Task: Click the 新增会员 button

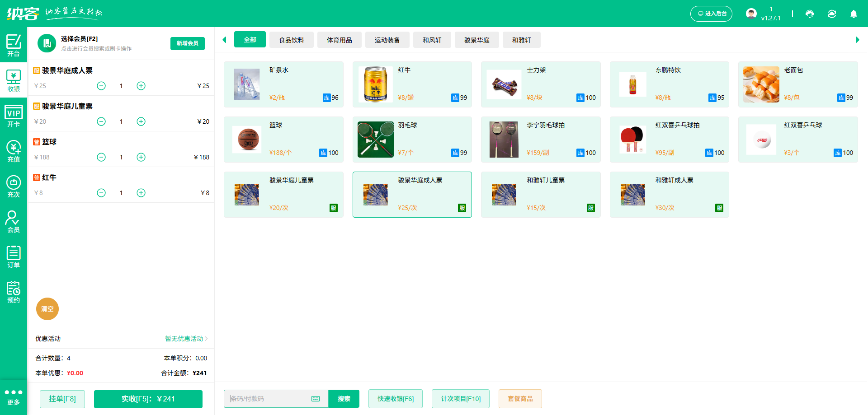Action: (187, 43)
